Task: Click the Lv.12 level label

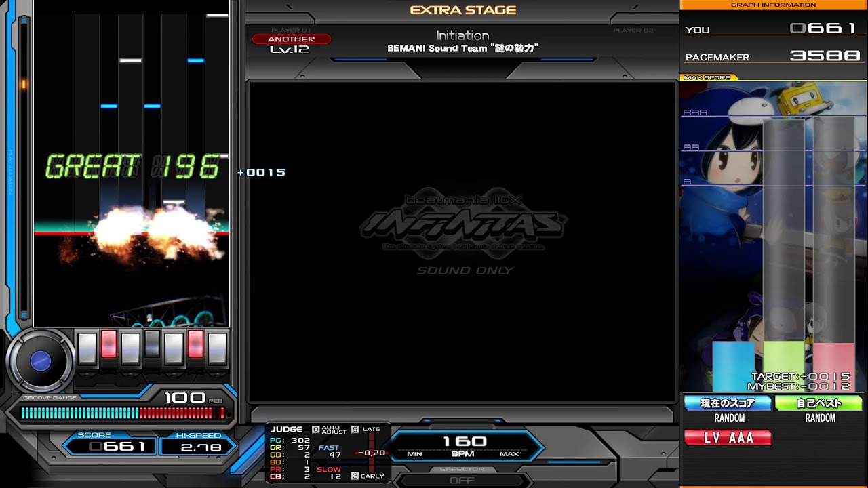Action: (290, 49)
